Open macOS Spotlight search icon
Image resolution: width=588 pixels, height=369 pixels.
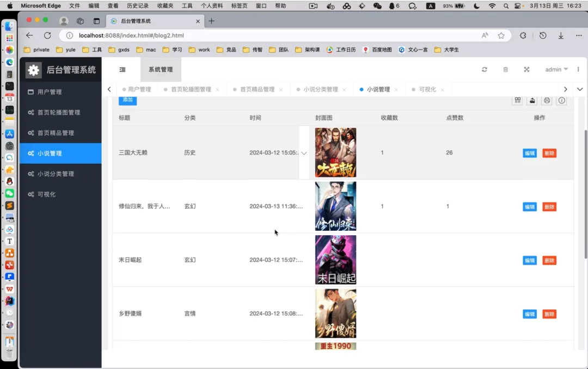(x=506, y=5)
